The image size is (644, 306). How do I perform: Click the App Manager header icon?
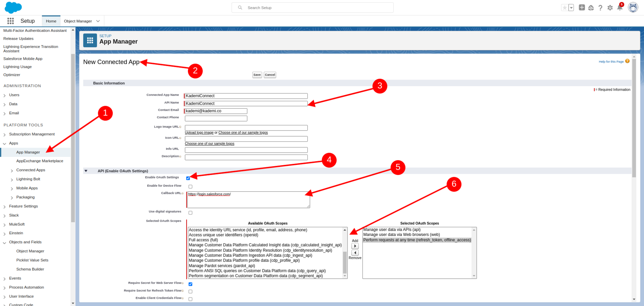(x=90, y=40)
